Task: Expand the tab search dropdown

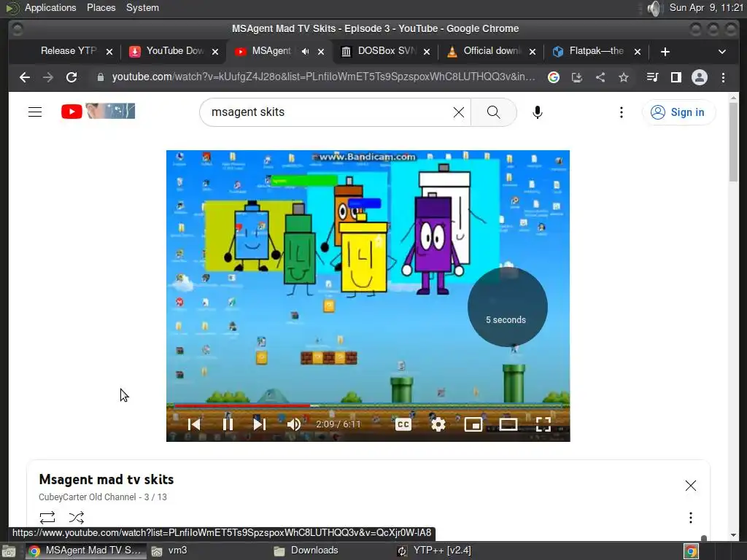Action: 722,52
